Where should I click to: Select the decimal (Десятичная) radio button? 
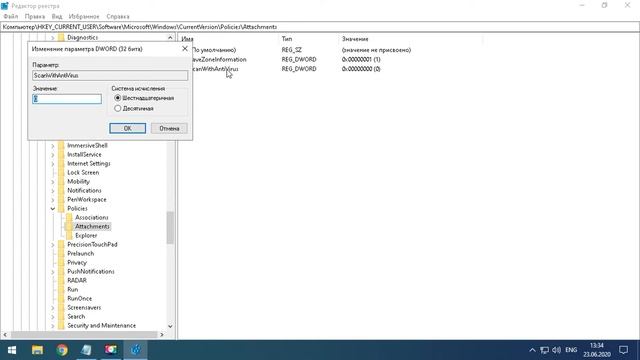point(118,109)
